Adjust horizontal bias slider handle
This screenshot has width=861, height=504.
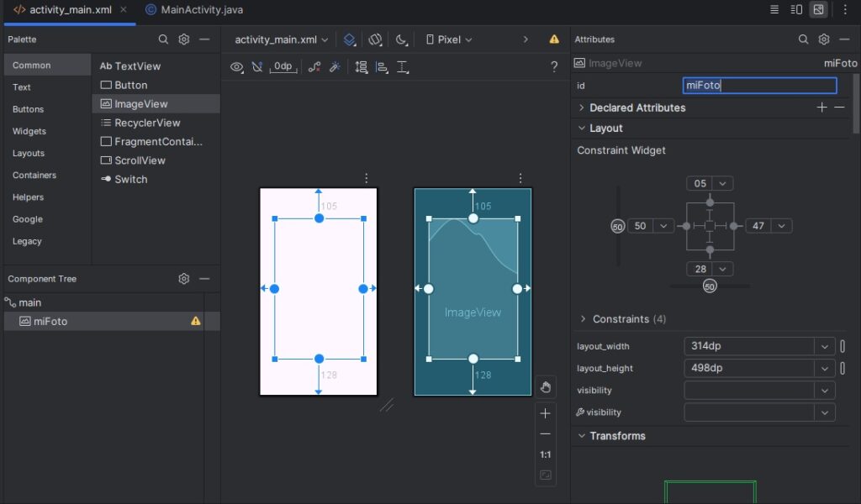click(x=710, y=286)
